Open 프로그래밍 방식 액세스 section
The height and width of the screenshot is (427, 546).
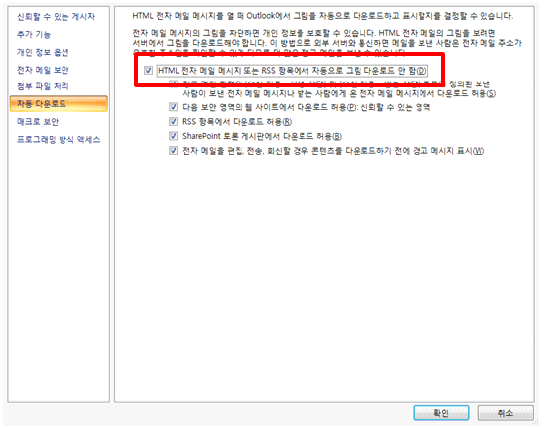tap(58, 140)
